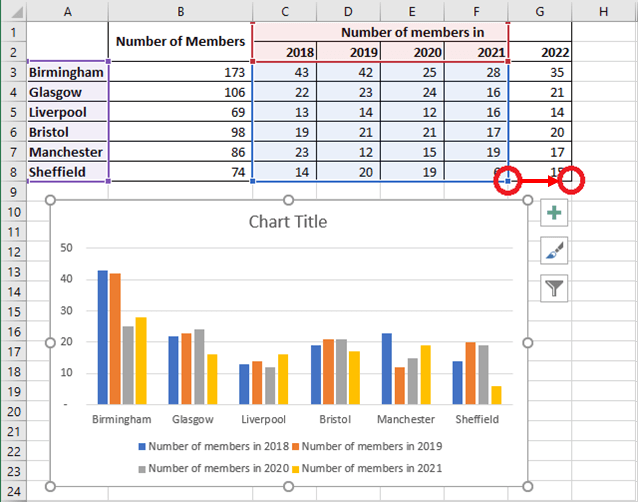The image size is (638, 502).
Task: Click the 2021 year header cell
Action: click(x=476, y=52)
